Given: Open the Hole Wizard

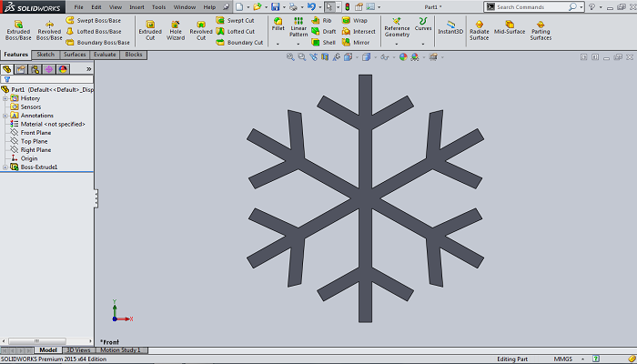Looking at the screenshot, I should (176, 30).
